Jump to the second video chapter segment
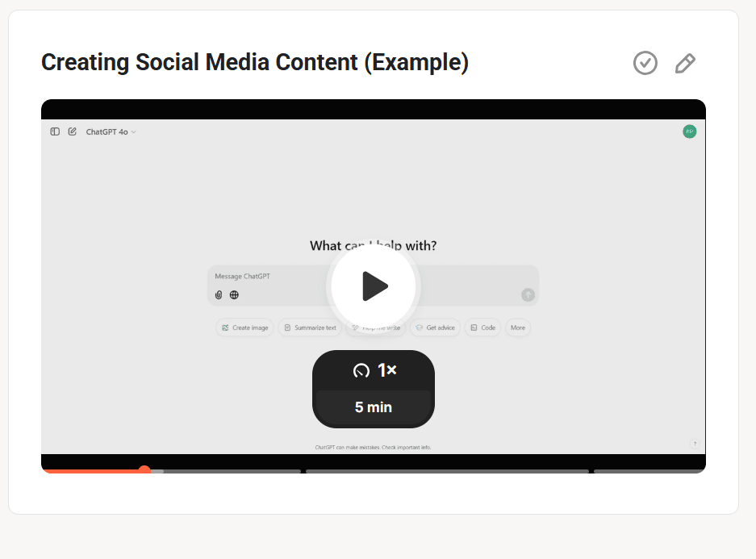This screenshot has width=756, height=559. click(x=447, y=471)
